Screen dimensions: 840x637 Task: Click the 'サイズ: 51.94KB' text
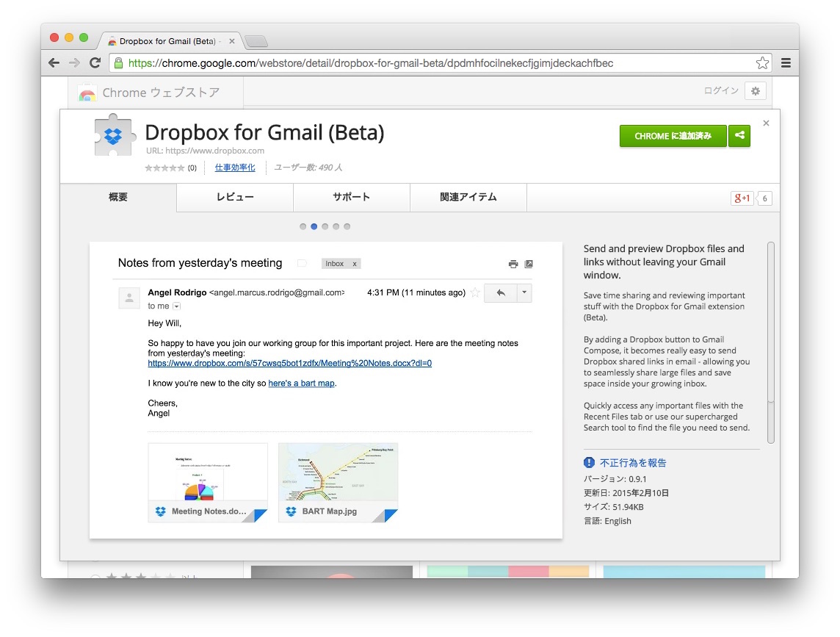pyautogui.click(x=613, y=507)
